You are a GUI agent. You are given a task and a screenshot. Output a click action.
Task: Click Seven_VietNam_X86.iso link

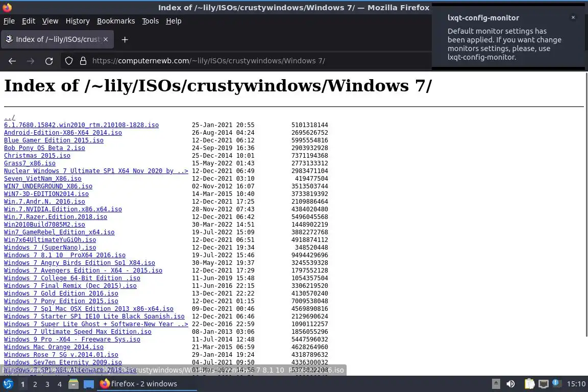[x=43, y=179]
